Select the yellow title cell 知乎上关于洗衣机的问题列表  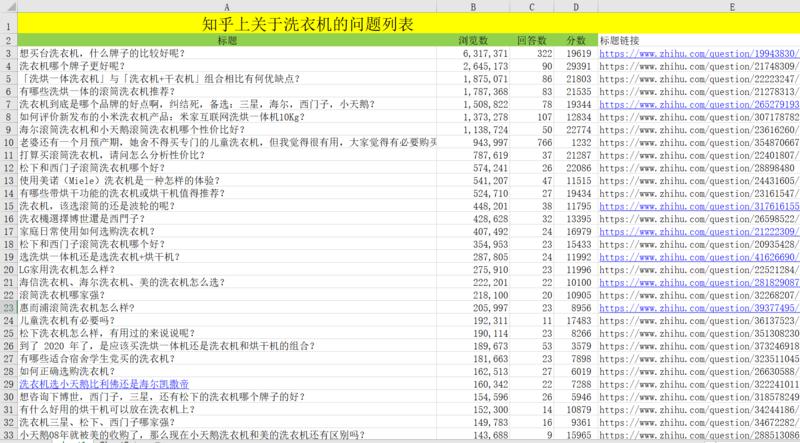[x=307, y=24]
